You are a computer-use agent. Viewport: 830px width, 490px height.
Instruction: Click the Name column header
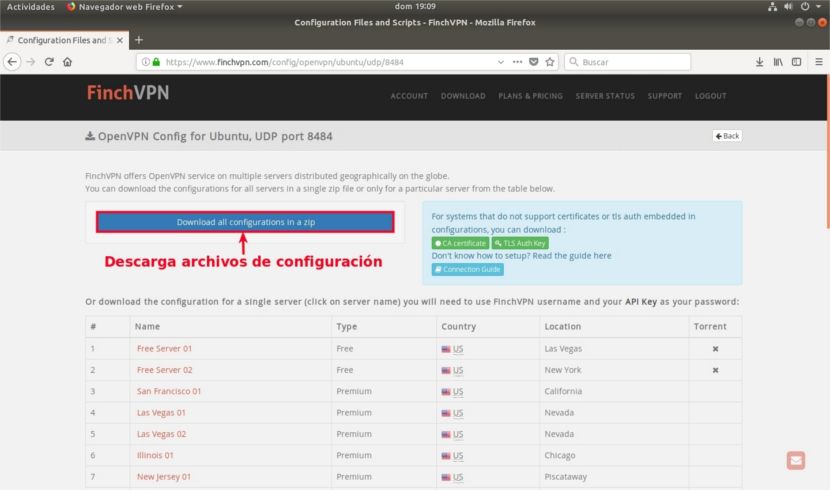147,326
